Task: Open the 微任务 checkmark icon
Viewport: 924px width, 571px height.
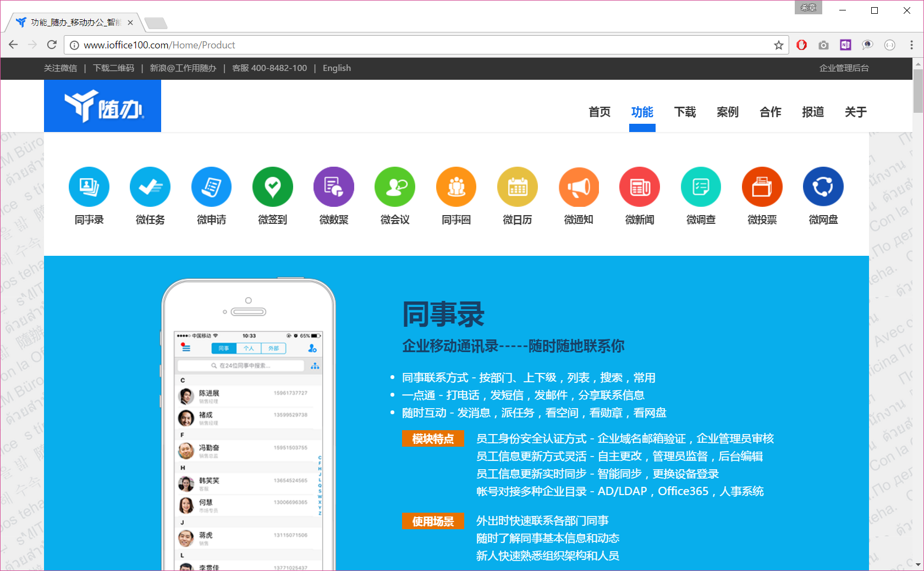Action: [150, 187]
